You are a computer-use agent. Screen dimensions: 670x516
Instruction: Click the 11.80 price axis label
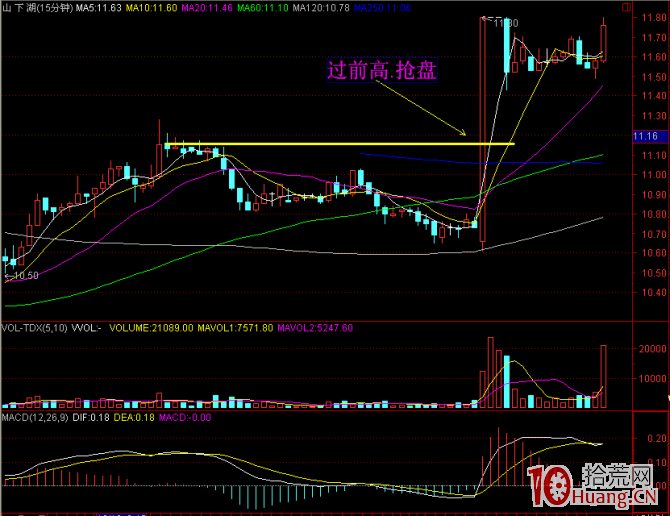[x=654, y=18]
